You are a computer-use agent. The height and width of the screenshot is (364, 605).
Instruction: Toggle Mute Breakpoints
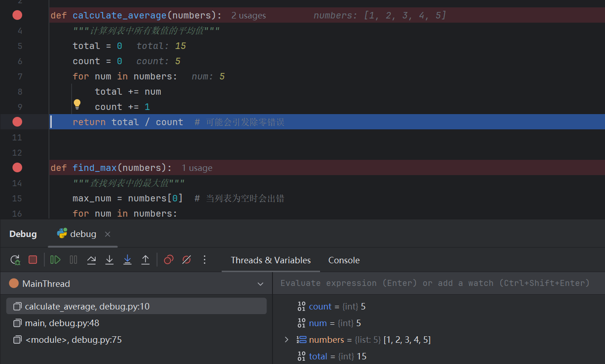pos(186,260)
